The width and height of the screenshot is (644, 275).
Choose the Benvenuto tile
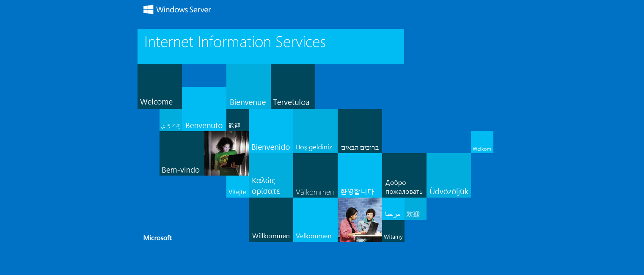pos(204,109)
